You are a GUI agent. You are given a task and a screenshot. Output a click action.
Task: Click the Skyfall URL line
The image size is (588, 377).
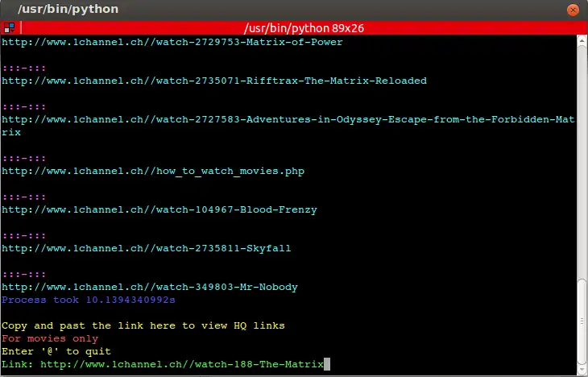pyautogui.click(x=147, y=248)
